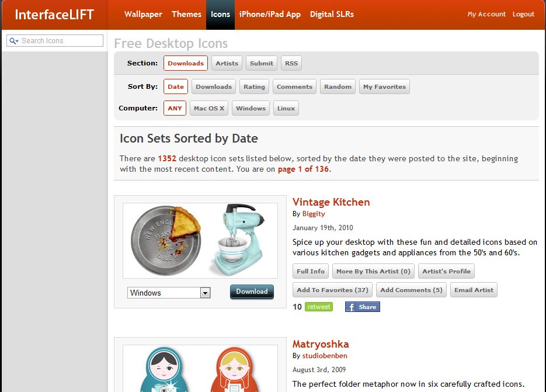Filter icons for Mac OS X
This screenshot has width=546, height=392.
pos(208,109)
